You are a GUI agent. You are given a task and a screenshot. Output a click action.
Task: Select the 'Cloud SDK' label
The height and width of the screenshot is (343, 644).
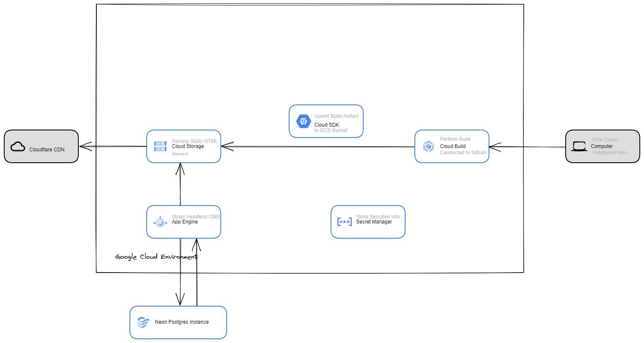click(x=327, y=125)
